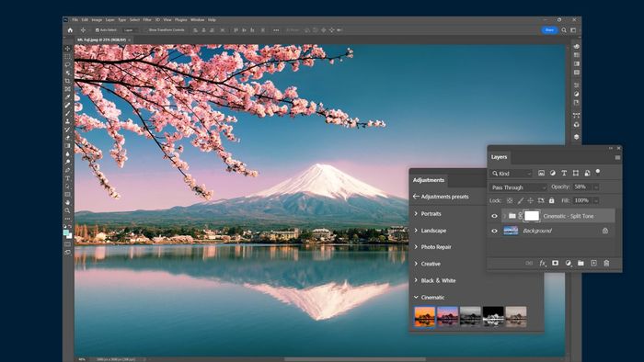
Task: Open the Layers panel menu icon
Action: coord(617,157)
